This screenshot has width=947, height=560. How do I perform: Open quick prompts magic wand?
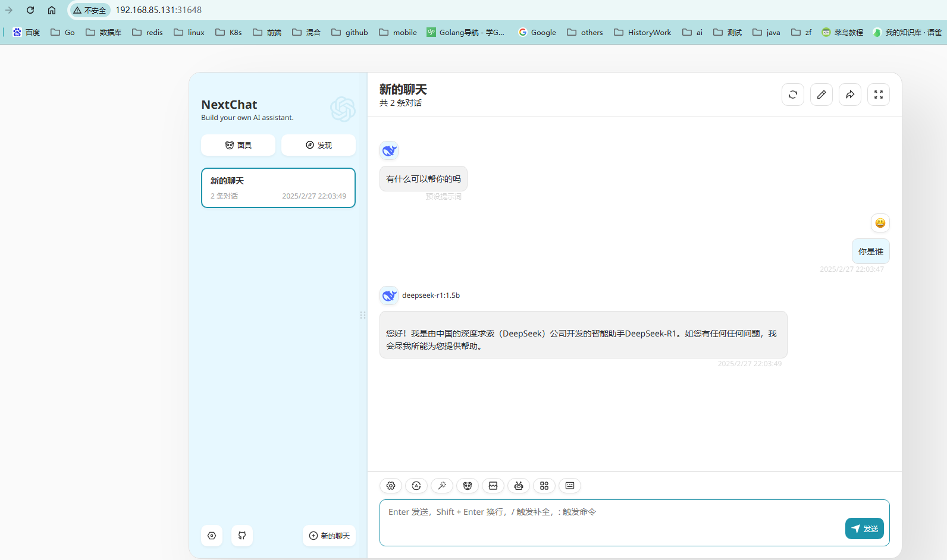[442, 486]
